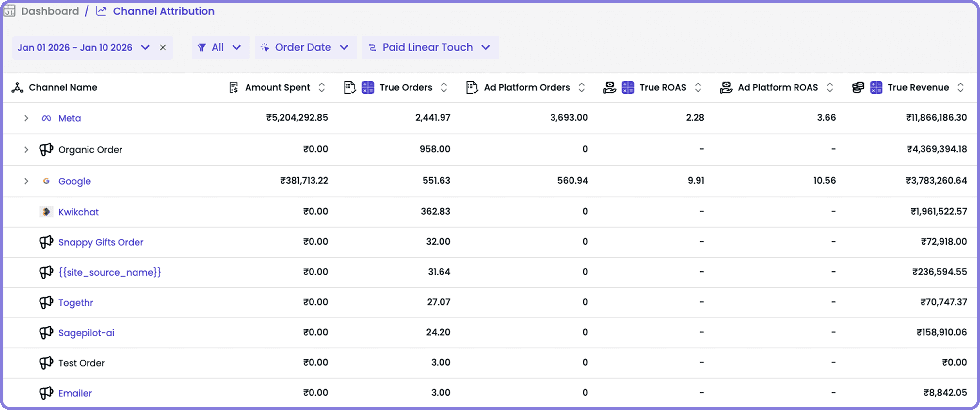Open the Order Date dropdown
The width and height of the screenshot is (980, 410).
pos(305,48)
